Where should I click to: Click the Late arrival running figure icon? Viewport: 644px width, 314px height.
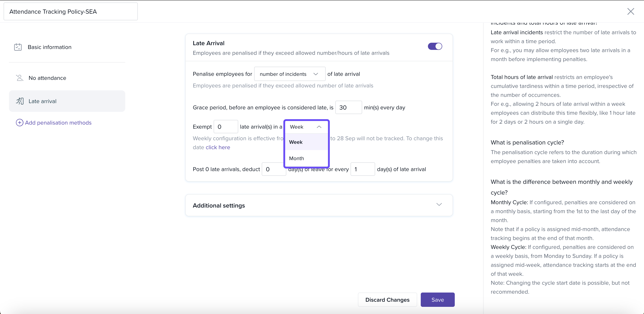click(x=20, y=101)
